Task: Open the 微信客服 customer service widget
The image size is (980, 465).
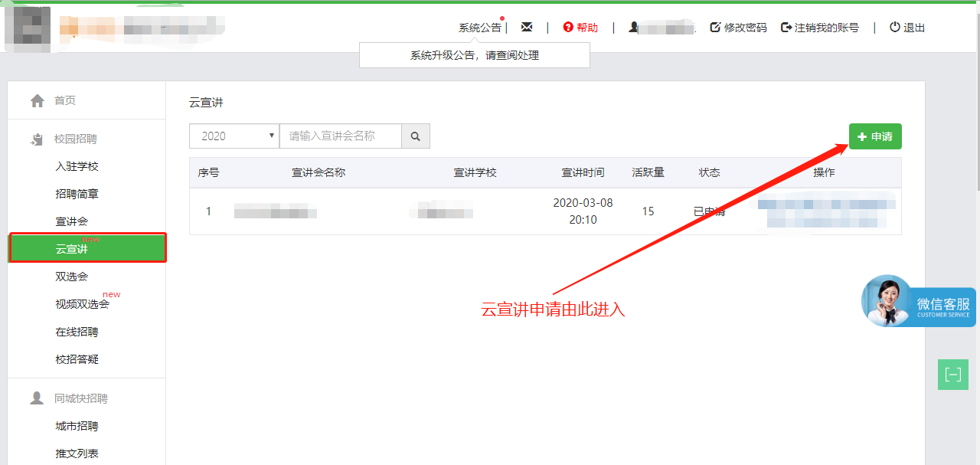Action: point(919,302)
